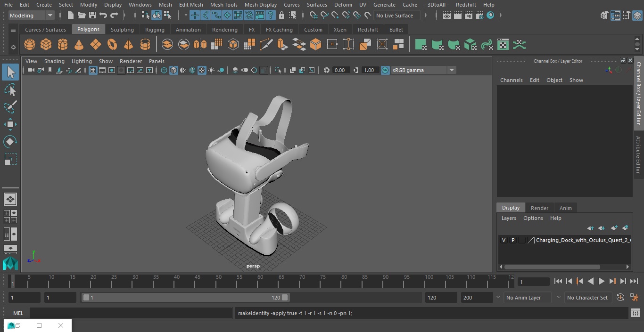Create a polygon cone from the shelf

[79, 45]
